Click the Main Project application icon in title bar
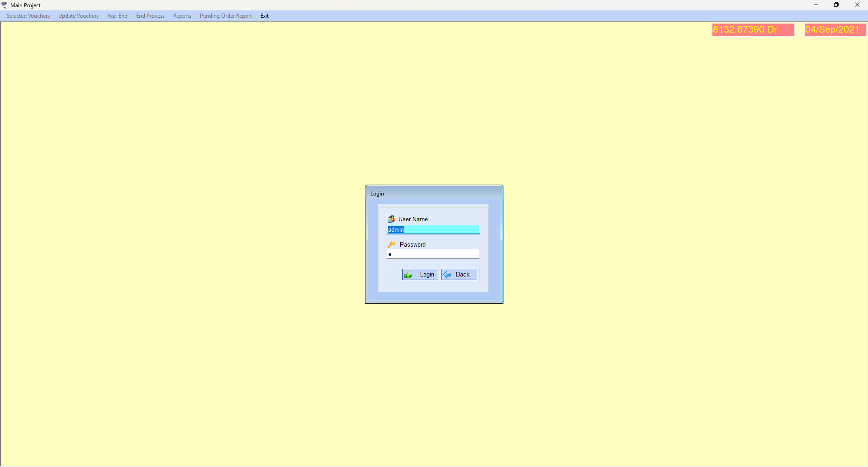The width and height of the screenshot is (868, 467). [x=5, y=5]
